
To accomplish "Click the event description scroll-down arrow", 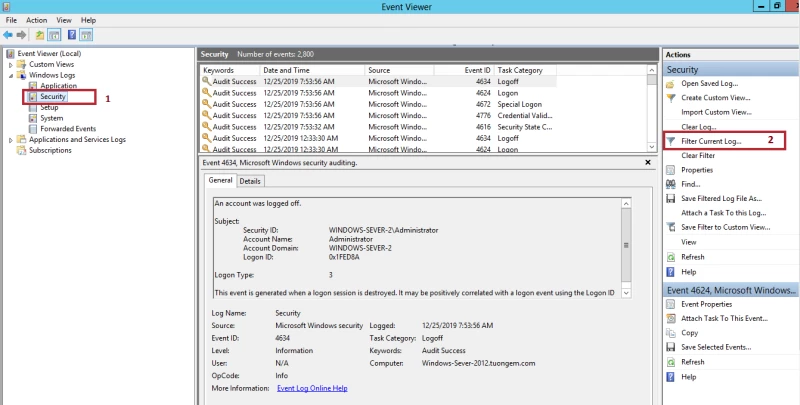I will (x=626, y=293).
